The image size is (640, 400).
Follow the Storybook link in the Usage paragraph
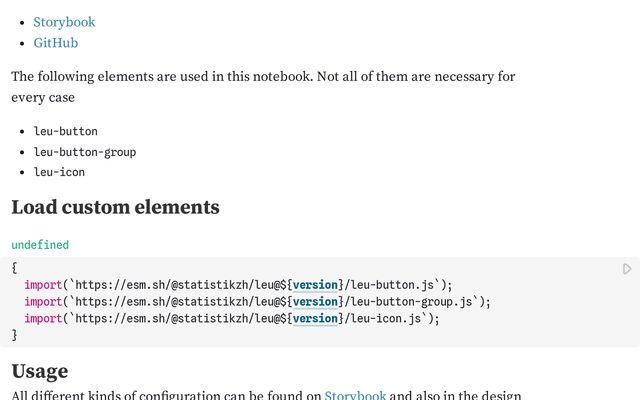(x=355, y=396)
